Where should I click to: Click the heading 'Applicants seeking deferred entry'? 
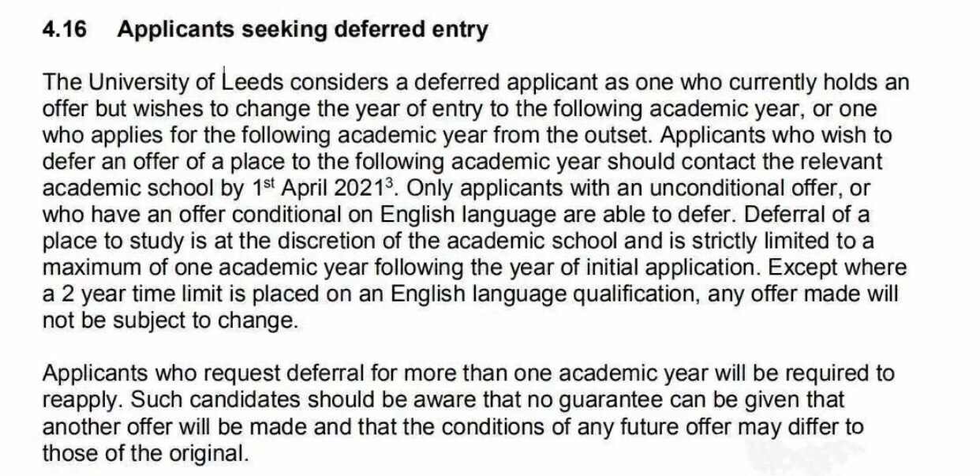(x=302, y=30)
